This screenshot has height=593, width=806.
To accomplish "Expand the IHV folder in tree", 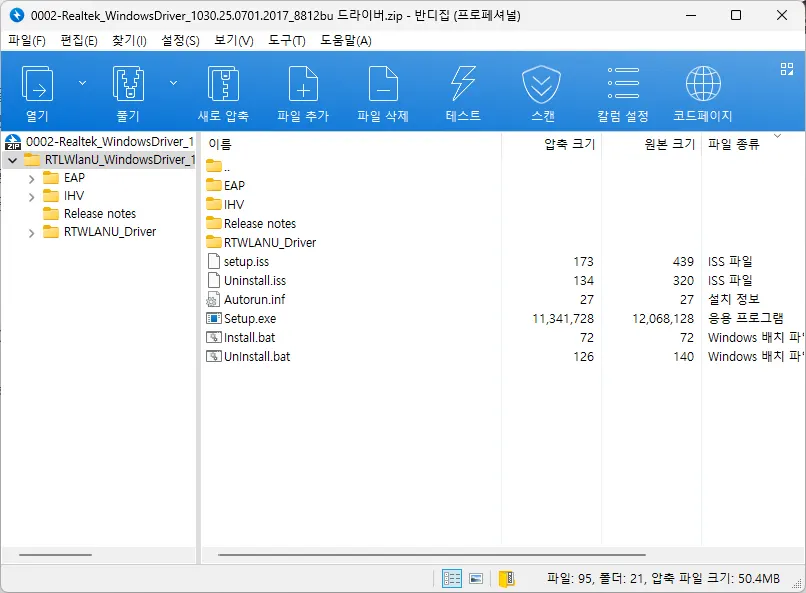I will click(x=31, y=197).
